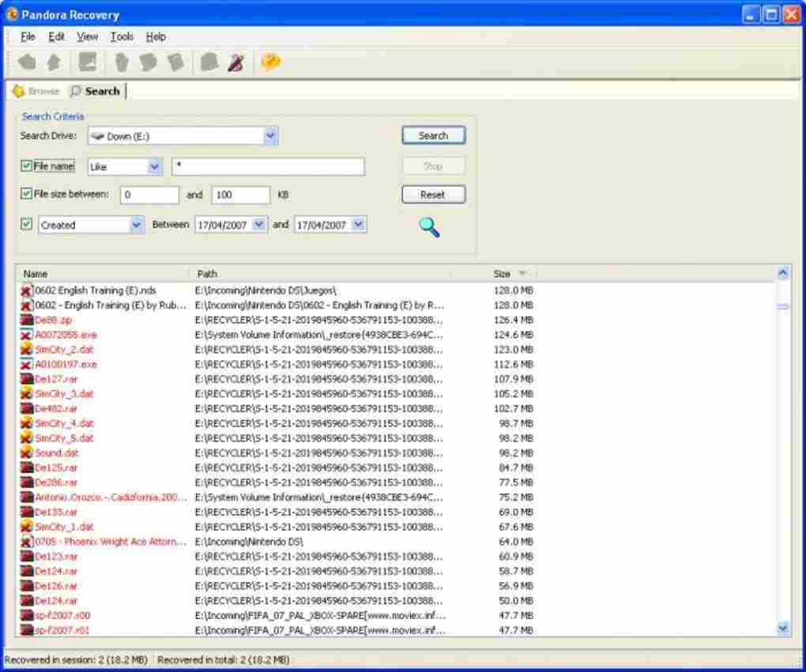The width and height of the screenshot is (806, 672).
Task: Click the icon beside A0100197.exe
Action: (27, 365)
